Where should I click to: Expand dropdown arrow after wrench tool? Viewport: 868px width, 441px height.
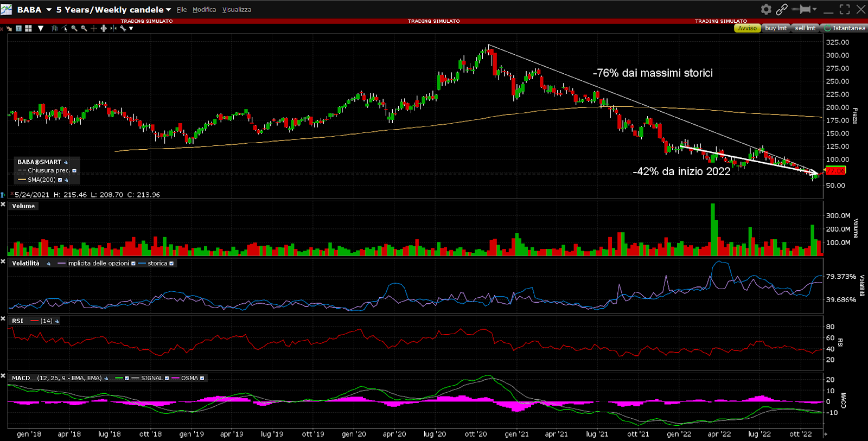coord(131,28)
